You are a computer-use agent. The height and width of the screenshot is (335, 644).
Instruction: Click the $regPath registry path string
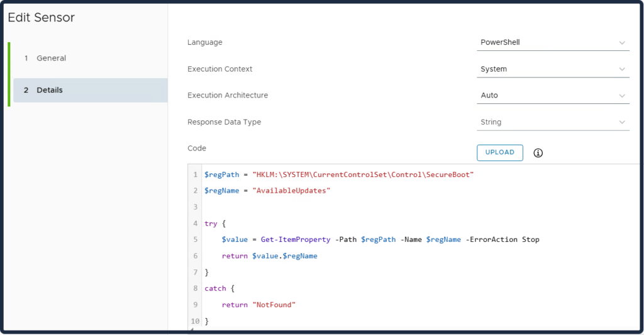[362, 174]
